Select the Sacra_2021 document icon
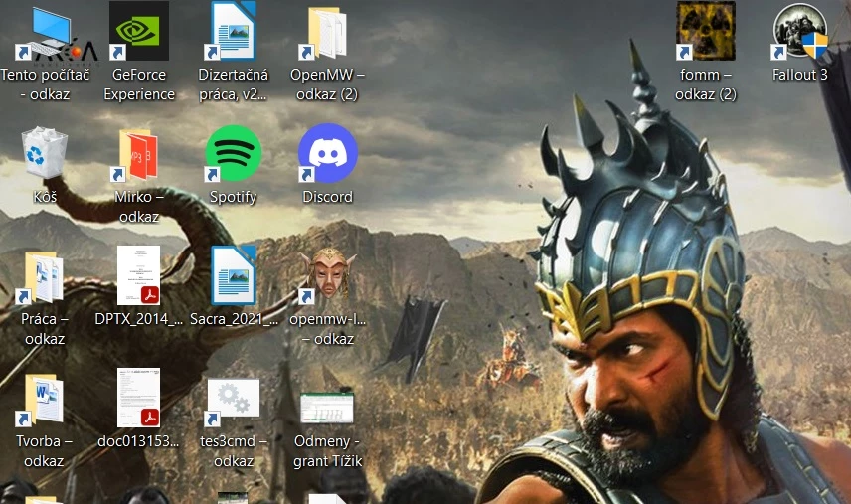Screen dimensions: 851x504 click(233, 275)
